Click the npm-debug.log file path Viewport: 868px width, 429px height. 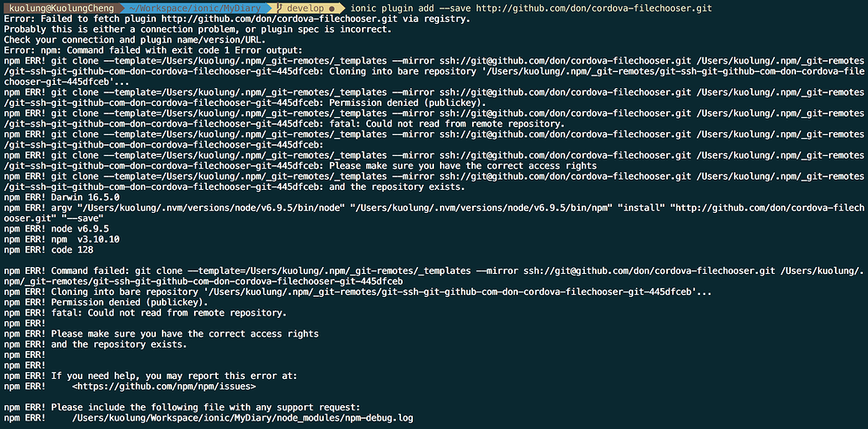pyautogui.click(x=242, y=418)
